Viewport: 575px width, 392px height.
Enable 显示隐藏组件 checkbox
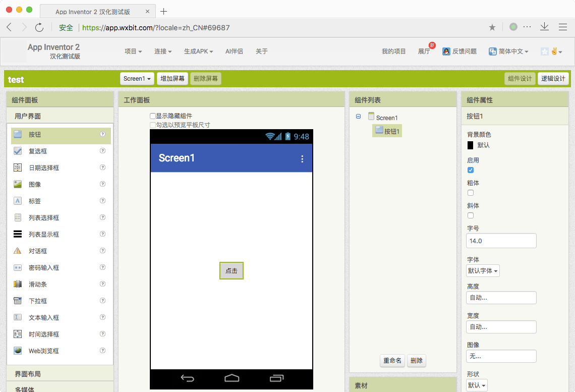pos(153,116)
